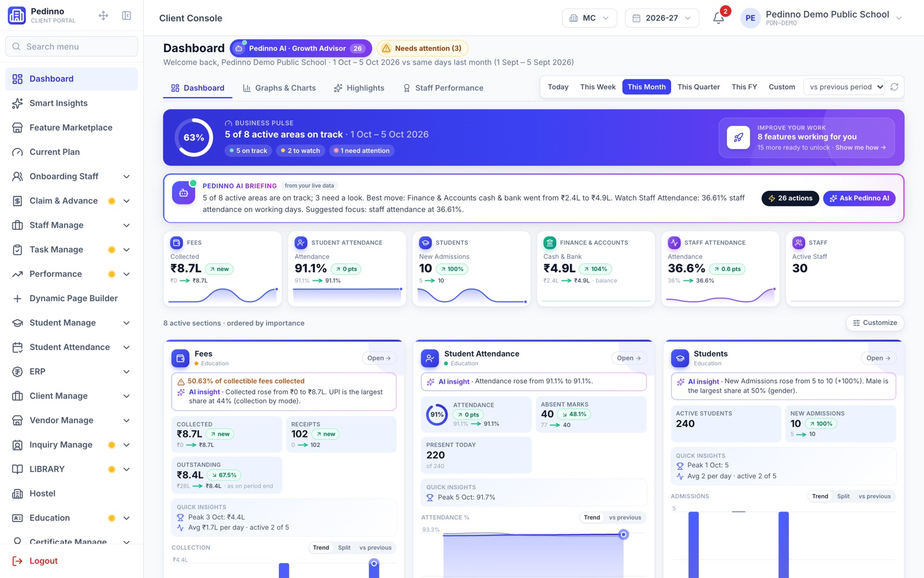
Task: Select vs previous in Admissions chart toggle
Action: (874, 496)
